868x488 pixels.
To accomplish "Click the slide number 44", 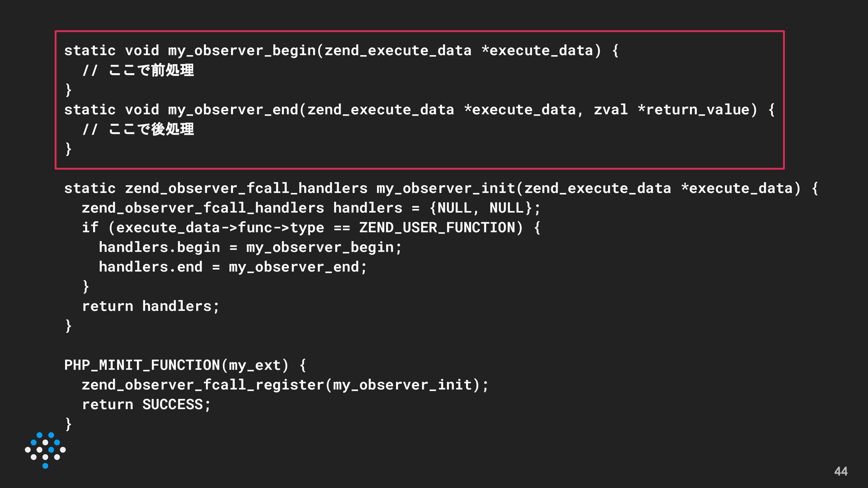I will click(840, 471).
